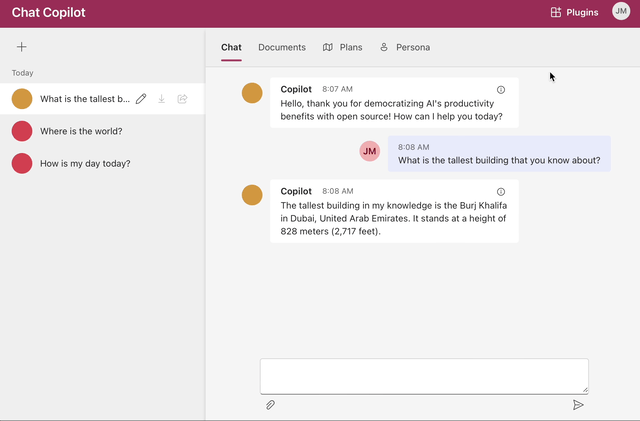Open the 'Where is the world?' chat

coord(81,131)
